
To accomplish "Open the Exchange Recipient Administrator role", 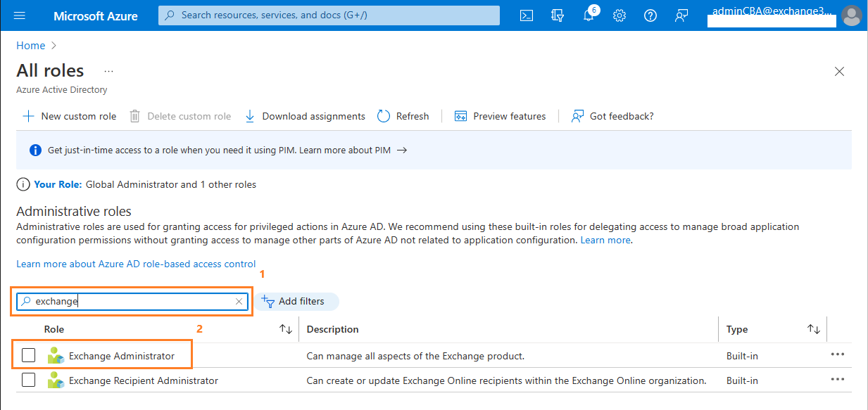I will pyautogui.click(x=144, y=380).
